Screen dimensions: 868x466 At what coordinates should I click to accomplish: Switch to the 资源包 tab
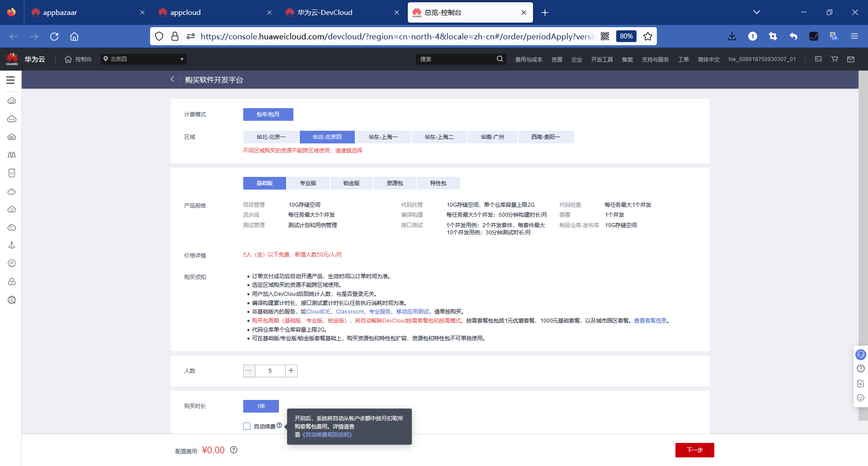pos(395,183)
